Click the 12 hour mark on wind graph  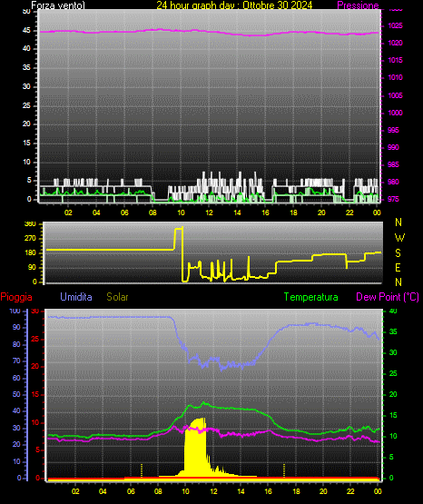(209, 212)
